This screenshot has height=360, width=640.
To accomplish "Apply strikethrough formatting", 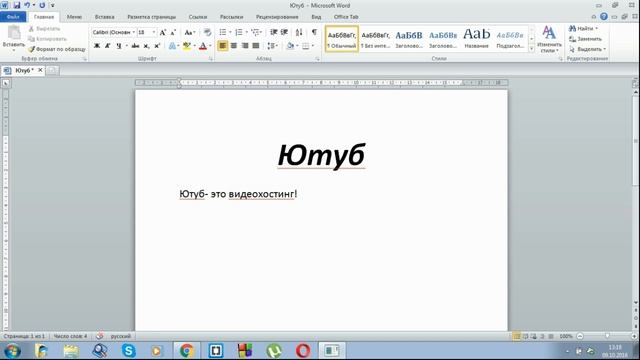I will pyautogui.click(x=135, y=46).
